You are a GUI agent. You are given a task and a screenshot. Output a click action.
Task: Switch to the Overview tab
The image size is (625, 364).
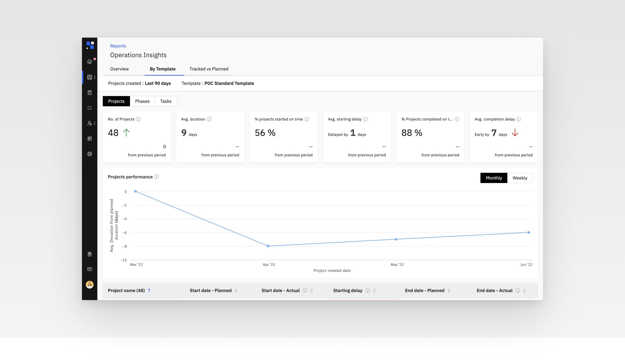pos(119,69)
